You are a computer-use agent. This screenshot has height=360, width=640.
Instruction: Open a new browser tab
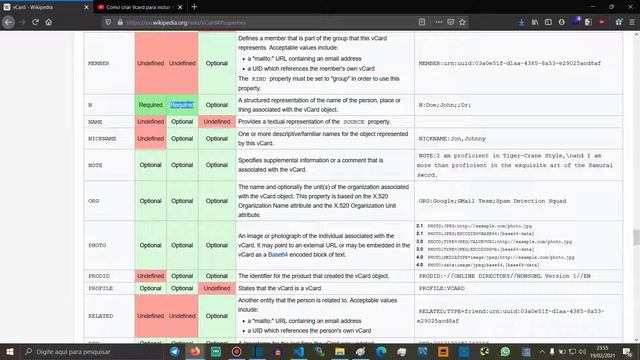[194, 7]
